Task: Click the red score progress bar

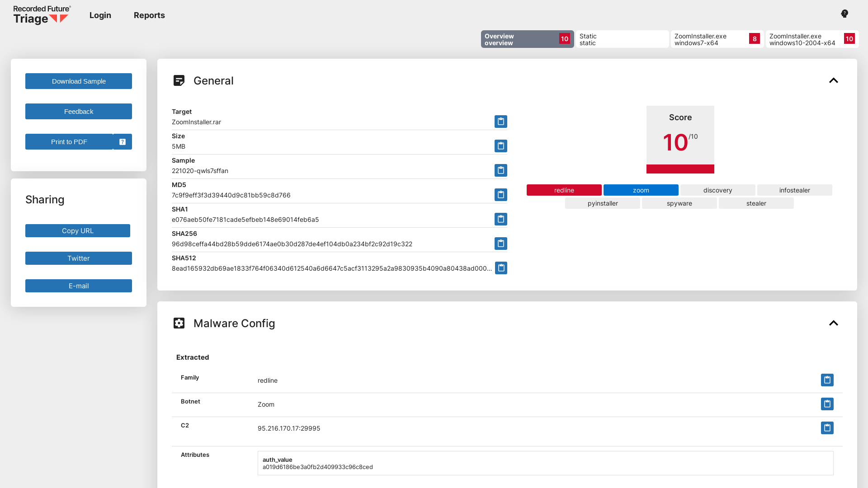Action: (680, 169)
